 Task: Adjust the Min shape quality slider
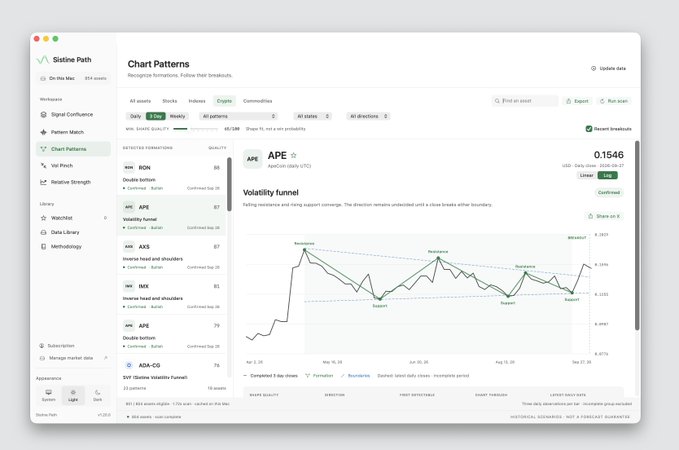195,129
